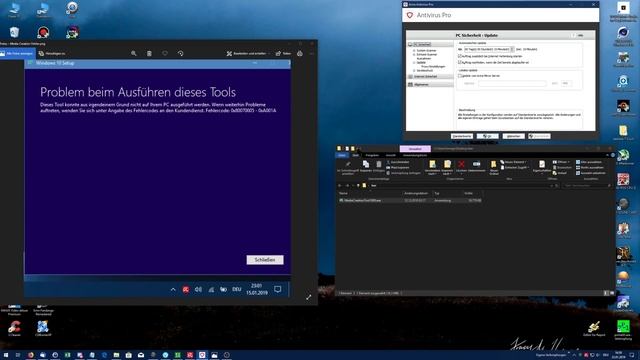The width and height of the screenshot is (640, 360).
Task: Toggle checkbox Auftrag nachholen wenn Zeit abgelaufen
Action: point(460,62)
